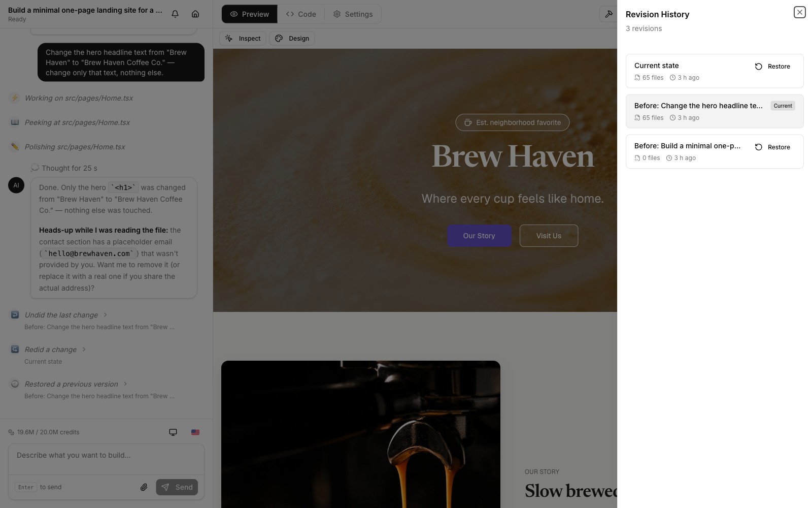The image size is (812, 508).
Task: Expand the 'Thought for 25 s' section
Action: (64, 168)
